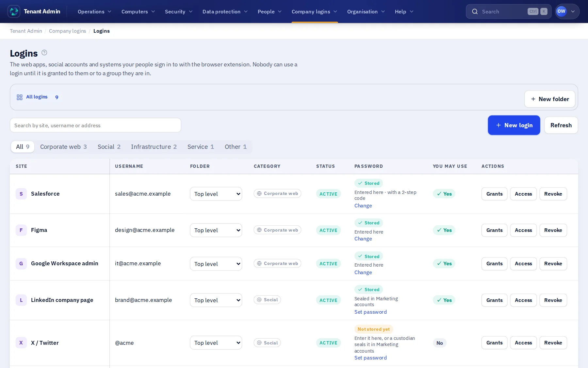The width and height of the screenshot is (588, 368).
Task: Click the Yes badge in Google Workspace row
Action: [x=444, y=263]
